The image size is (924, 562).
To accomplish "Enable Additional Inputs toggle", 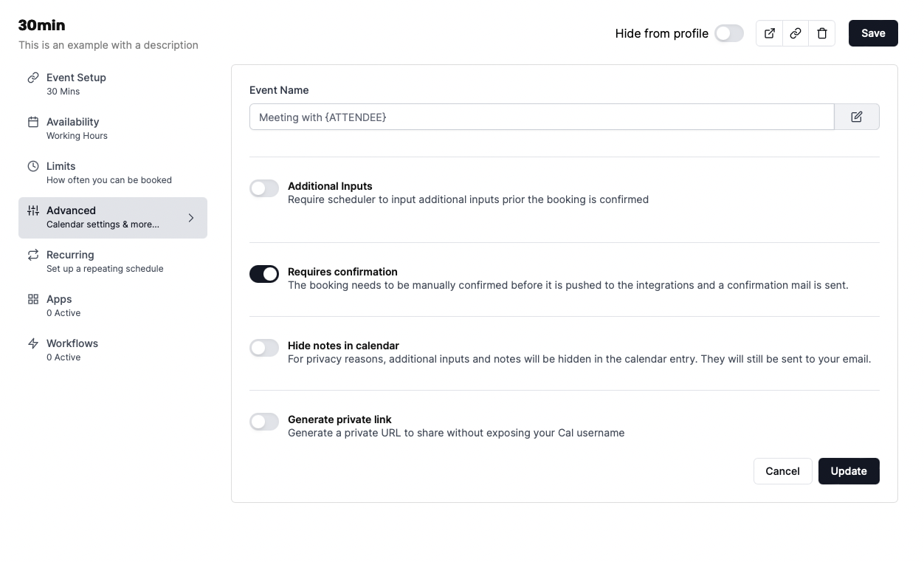I will (x=264, y=188).
